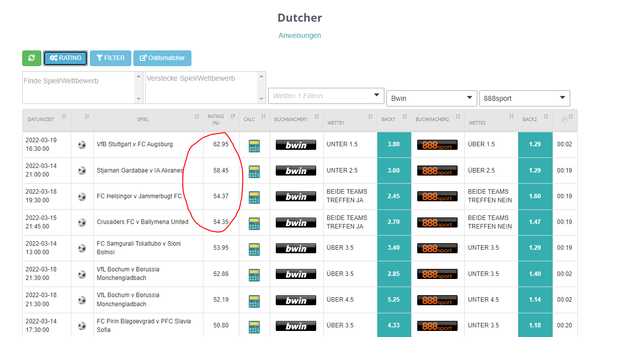Click soccer ball icon in FC Samgurali row

pyautogui.click(x=82, y=248)
